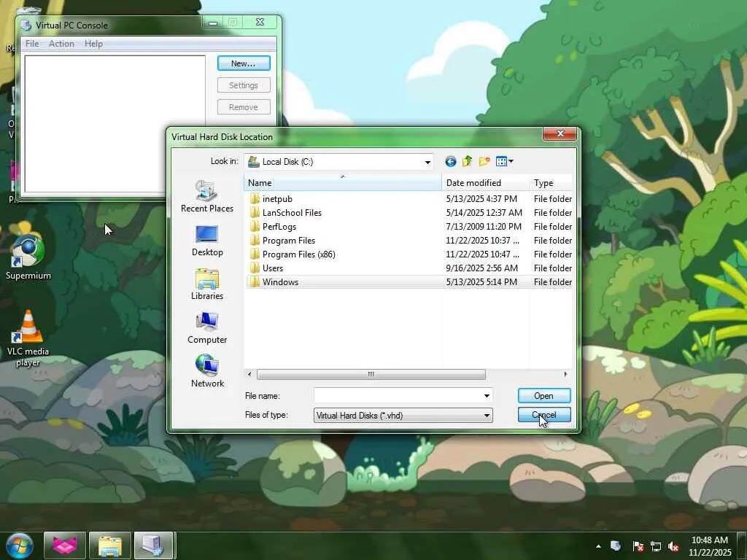Open the Action menu in Virtual PC Console

[x=61, y=43]
